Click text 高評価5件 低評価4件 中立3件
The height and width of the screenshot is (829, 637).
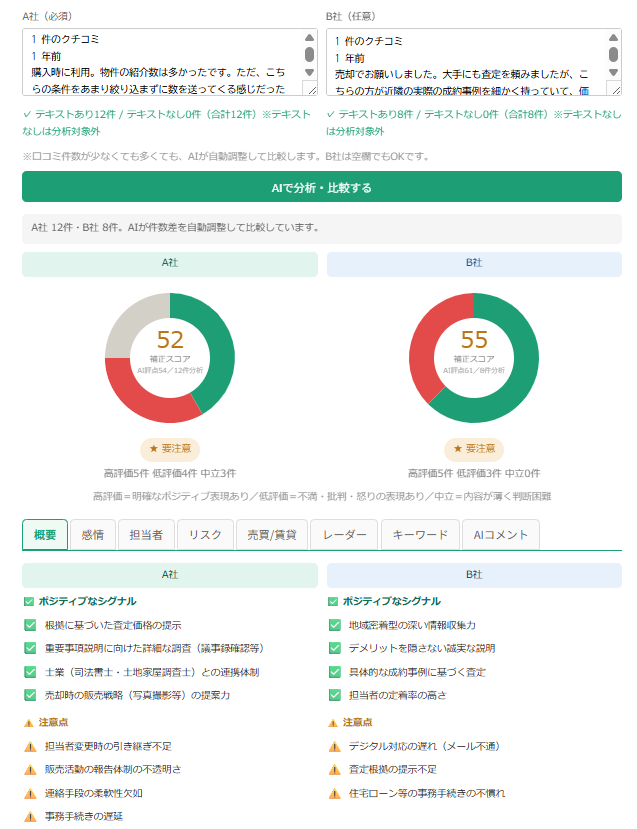coord(170,473)
